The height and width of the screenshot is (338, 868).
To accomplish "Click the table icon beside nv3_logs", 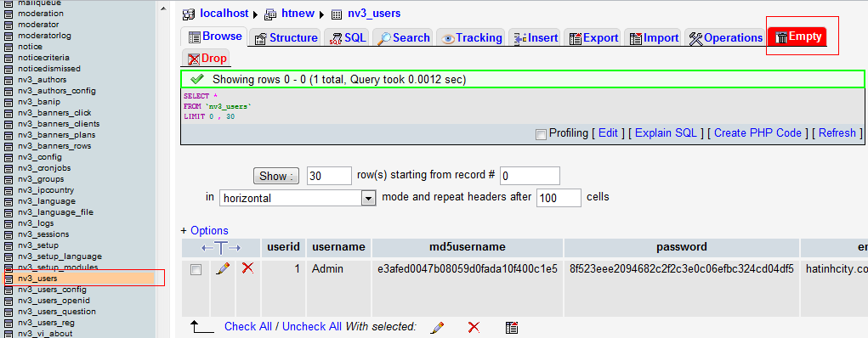I will [9, 223].
